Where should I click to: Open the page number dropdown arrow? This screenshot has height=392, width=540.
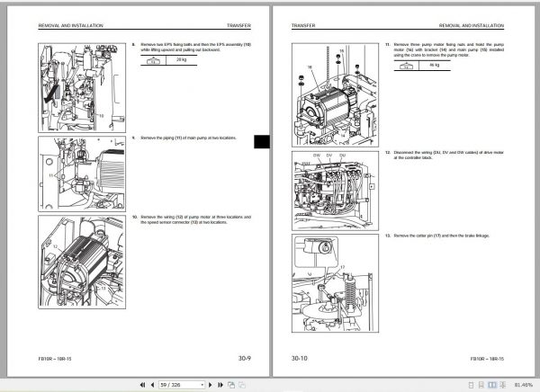(x=202, y=385)
